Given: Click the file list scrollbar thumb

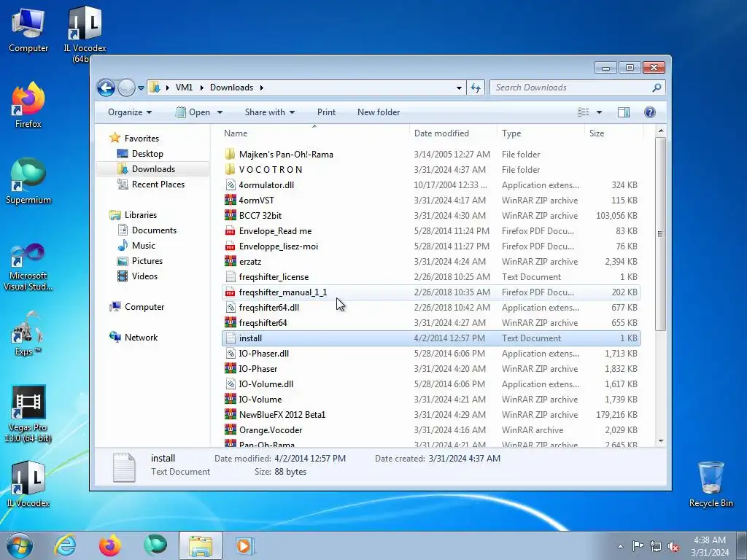Looking at the screenshot, I should point(660,233).
